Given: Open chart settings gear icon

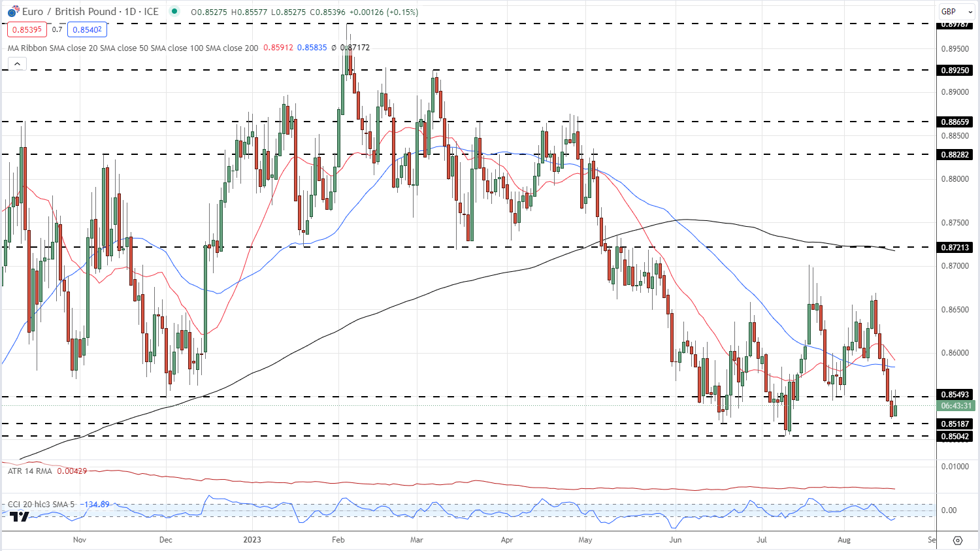Looking at the screenshot, I should [x=958, y=540].
